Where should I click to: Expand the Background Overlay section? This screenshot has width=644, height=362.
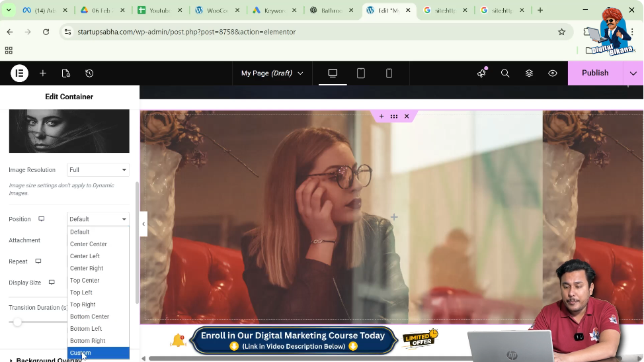point(49,359)
